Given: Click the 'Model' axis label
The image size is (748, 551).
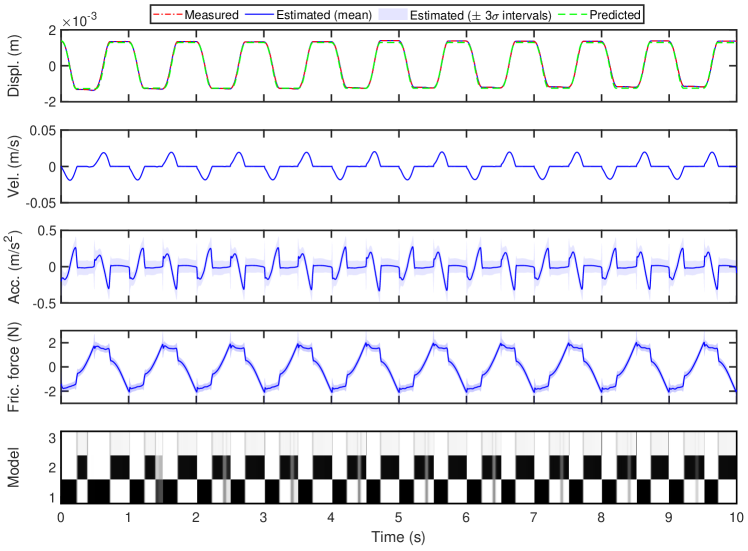Looking at the screenshot, I should click(x=14, y=468).
